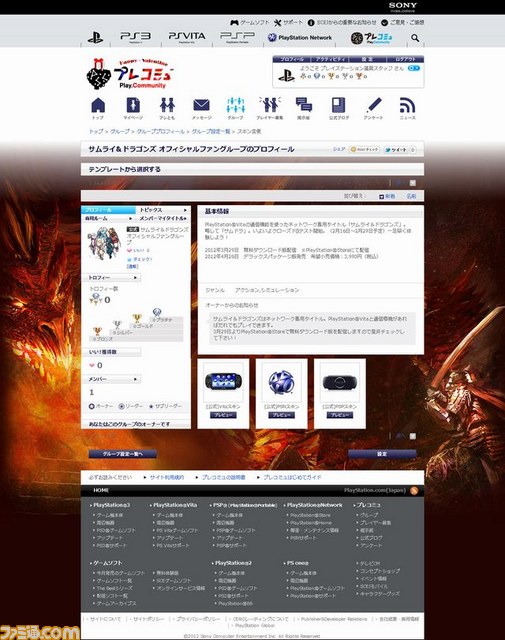Preview the official PSN skin
505x640 pixels.
pyautogui.click(x=281, y=415)
